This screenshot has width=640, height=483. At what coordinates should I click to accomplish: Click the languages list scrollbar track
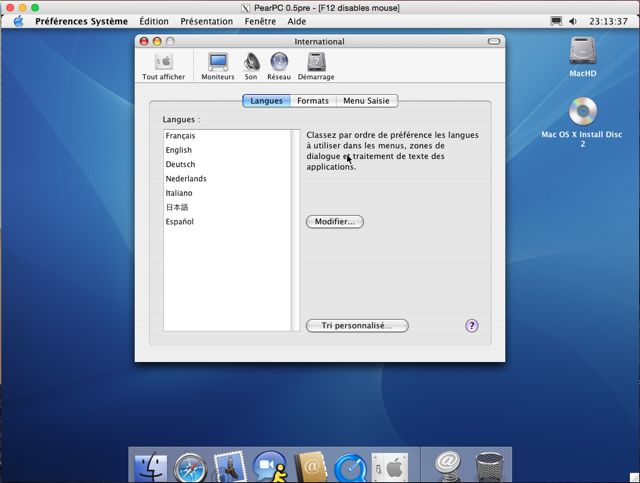[296, 230]
